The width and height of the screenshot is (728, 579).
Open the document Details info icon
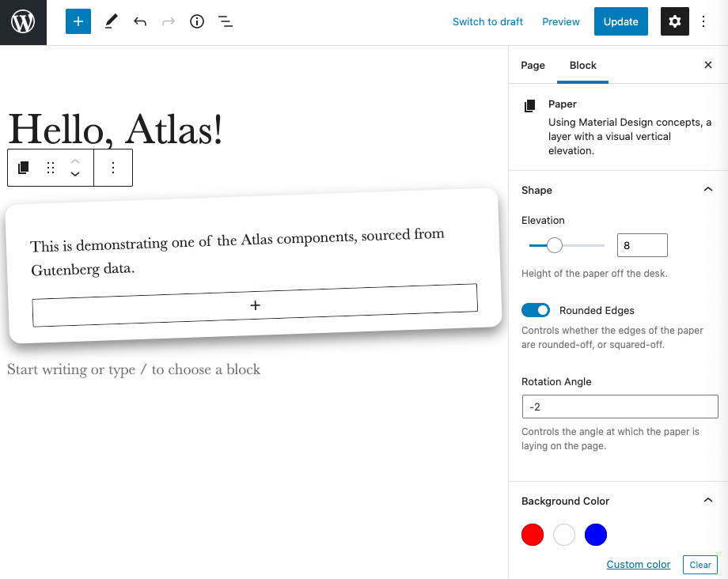197,22
